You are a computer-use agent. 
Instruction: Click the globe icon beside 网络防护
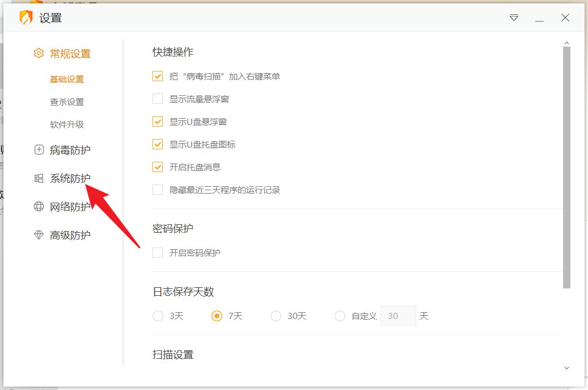[x=38, y=207]
